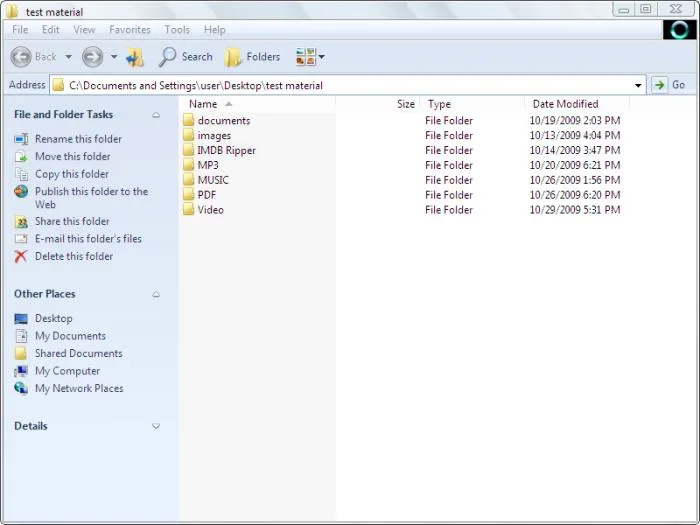The image size is (700, 525).
Task: Open the Views dropdown arrow
Action: click(322, 57)
